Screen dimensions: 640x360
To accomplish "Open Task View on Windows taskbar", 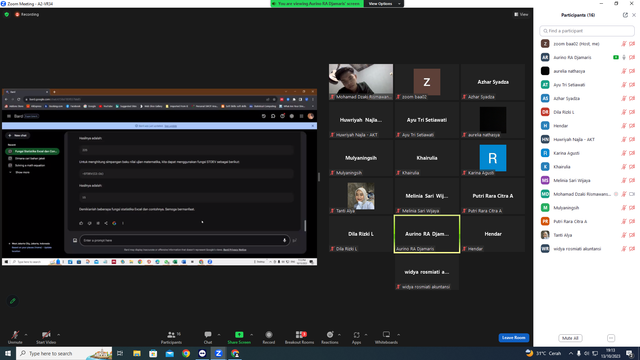I will pos(120,353).
